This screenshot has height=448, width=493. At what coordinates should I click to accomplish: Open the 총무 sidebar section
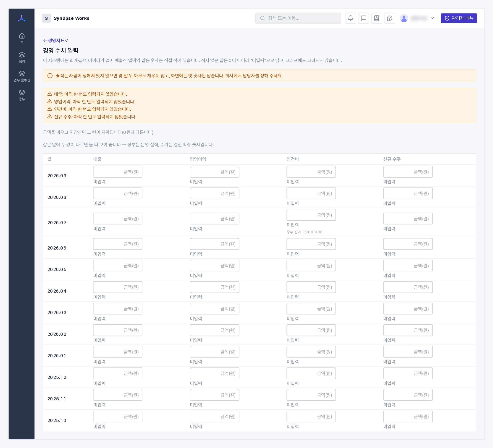[22, 95]
